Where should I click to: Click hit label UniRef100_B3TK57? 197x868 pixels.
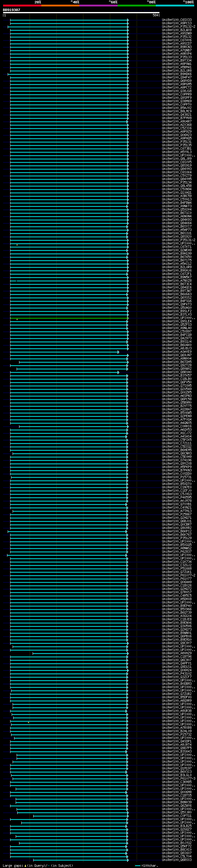pyautogui.click(x=177, y=376)
